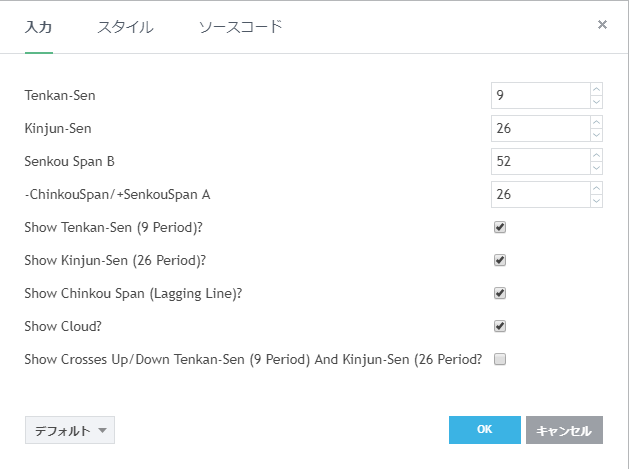Screen dimensions: 629x469
Task: Decrease the Kinjun-Sen value with down arrow
Action: click(x=597, y=134)
